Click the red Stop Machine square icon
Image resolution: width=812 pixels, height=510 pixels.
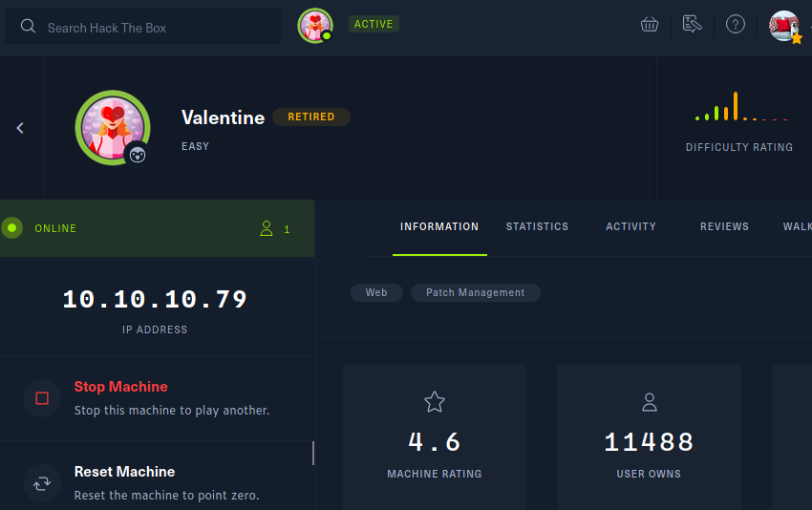42,398
